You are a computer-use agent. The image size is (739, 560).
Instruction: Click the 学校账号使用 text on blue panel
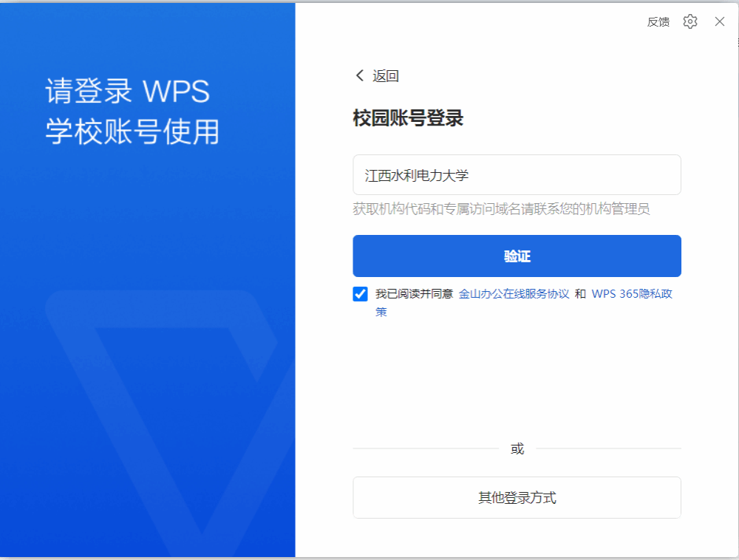point(132,132)
